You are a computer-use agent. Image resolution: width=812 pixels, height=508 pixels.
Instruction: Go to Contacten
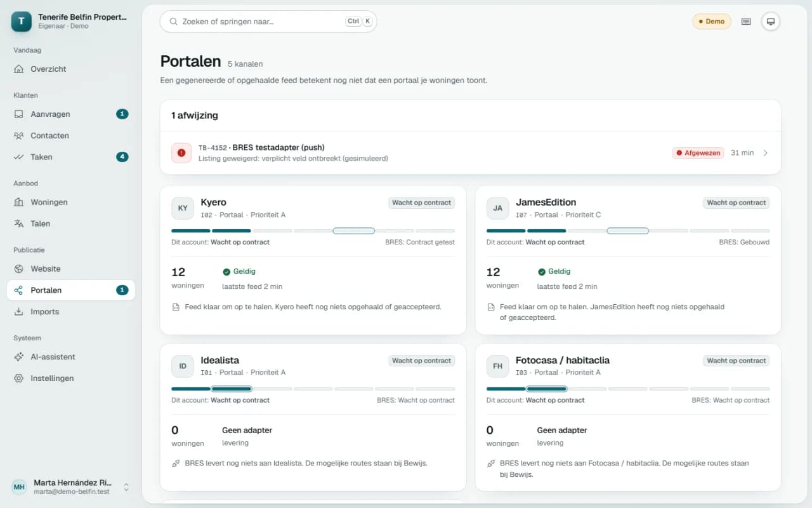pos(70,135)
